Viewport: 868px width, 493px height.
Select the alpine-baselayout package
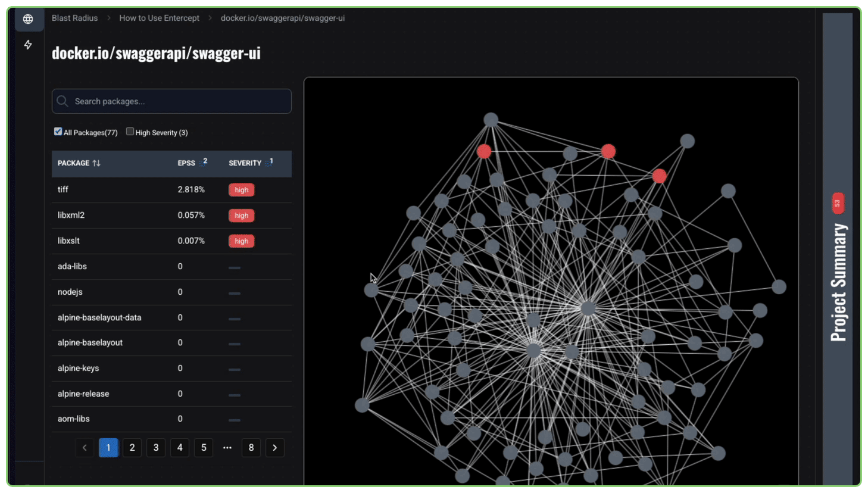[x=171, y=343]
